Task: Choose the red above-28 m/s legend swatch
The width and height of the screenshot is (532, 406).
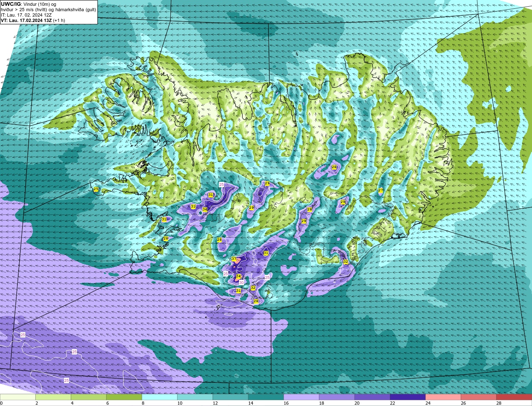Action: pos(514,397)
